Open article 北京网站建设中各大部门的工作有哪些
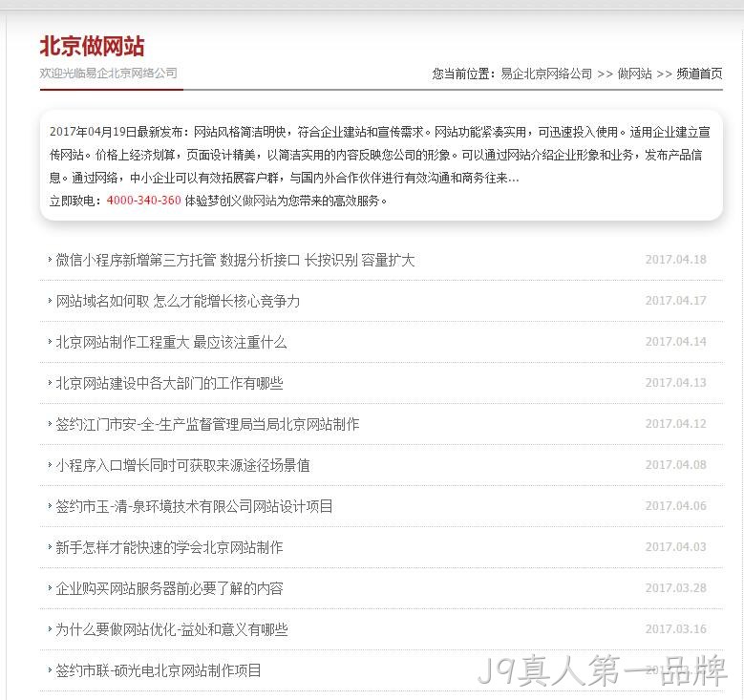Viewport: 744px width, 700px height. pos(169,384)
